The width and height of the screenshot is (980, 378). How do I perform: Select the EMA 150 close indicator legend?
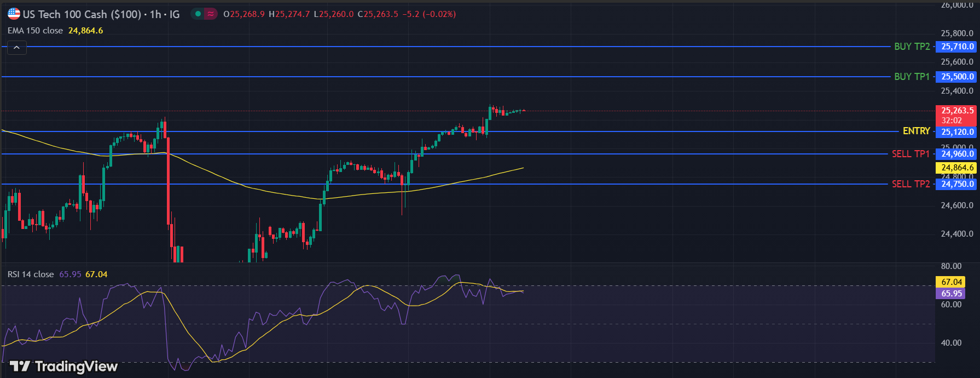pos(36,31)
